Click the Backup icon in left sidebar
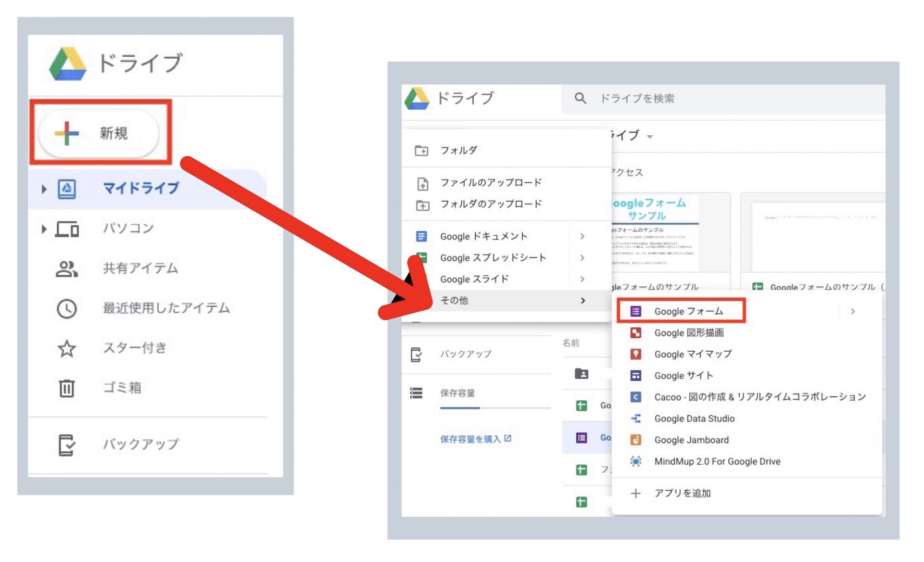This screenshot has width=924, height=562. coord(67,444)
